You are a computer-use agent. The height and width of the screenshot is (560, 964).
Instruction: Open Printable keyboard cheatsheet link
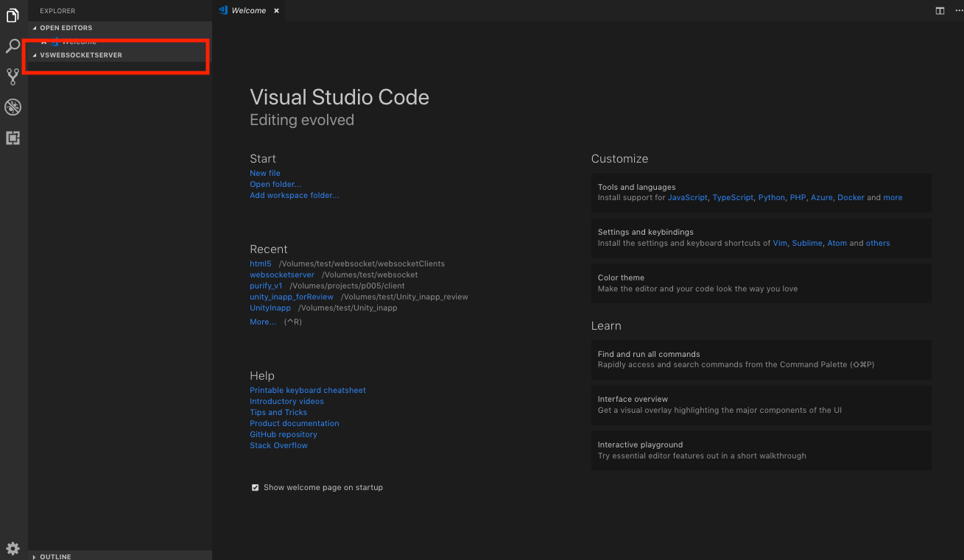pyautogui.click(x=308, y=390)
